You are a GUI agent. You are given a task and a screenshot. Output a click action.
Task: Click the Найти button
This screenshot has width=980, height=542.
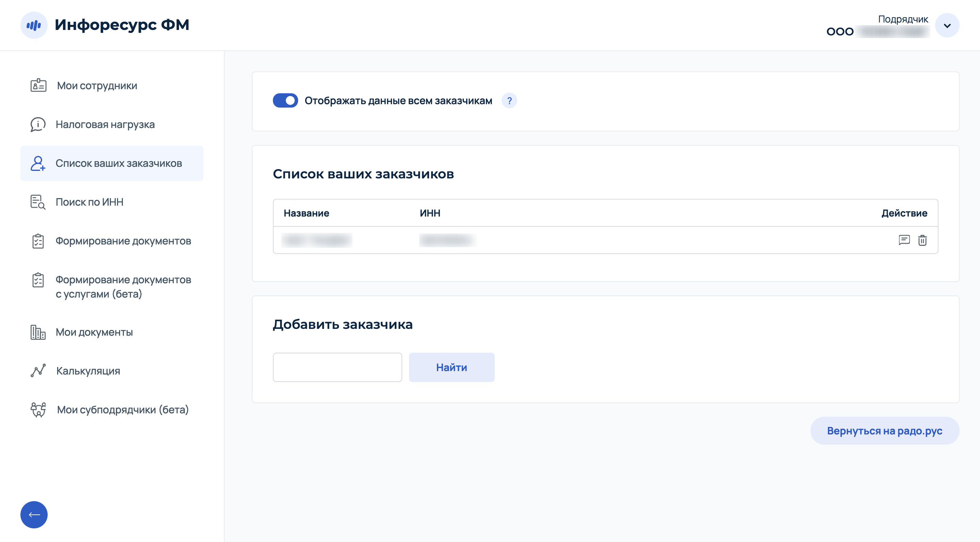pos(452,367)
